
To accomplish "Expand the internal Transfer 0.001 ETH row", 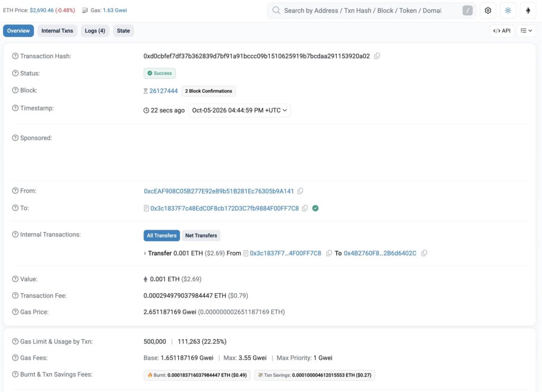I will 145,253.
